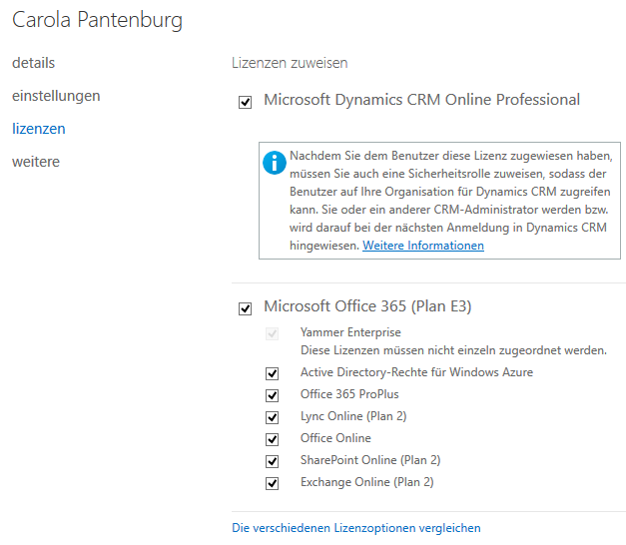Viewport: 626px width, 545px height.
Task: Uncheck Active Directory-Rechte für Windows Azure
Action: (272, 373)
